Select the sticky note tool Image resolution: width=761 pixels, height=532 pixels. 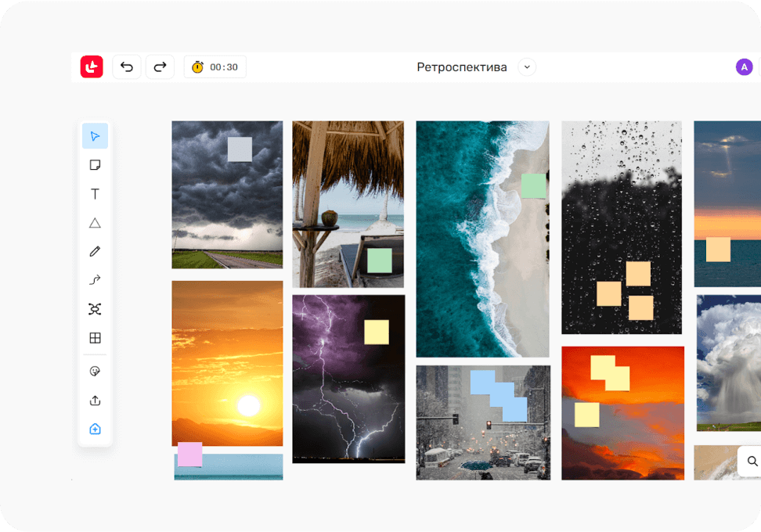(95, 165)
